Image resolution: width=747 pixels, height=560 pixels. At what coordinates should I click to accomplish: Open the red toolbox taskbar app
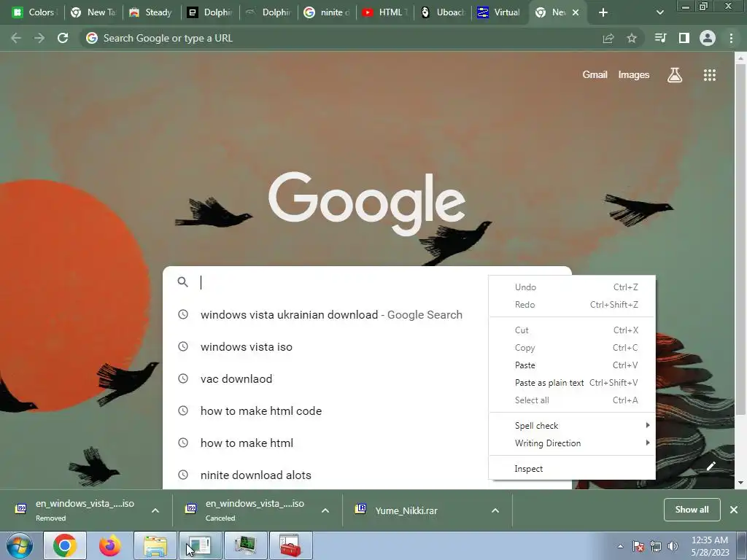coord(290,545)
